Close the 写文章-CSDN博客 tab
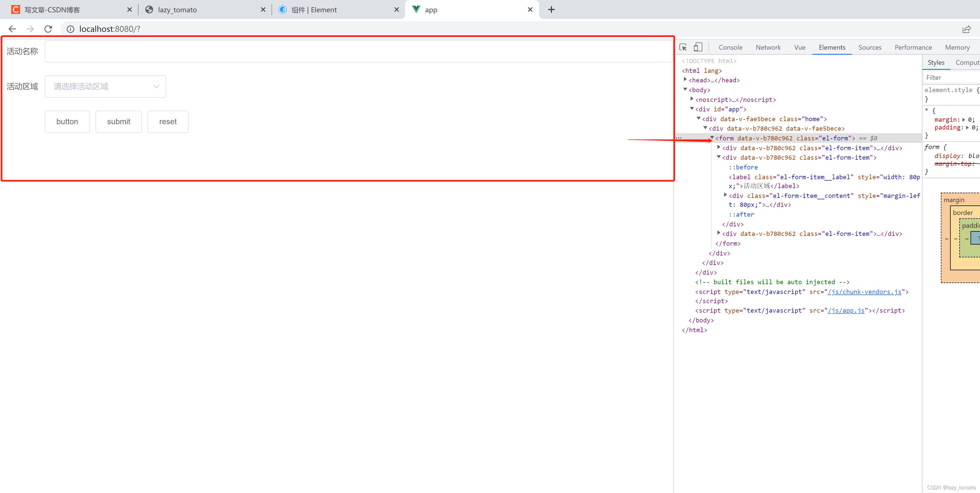This screenshot has height=493, width=980. [129, 9]
